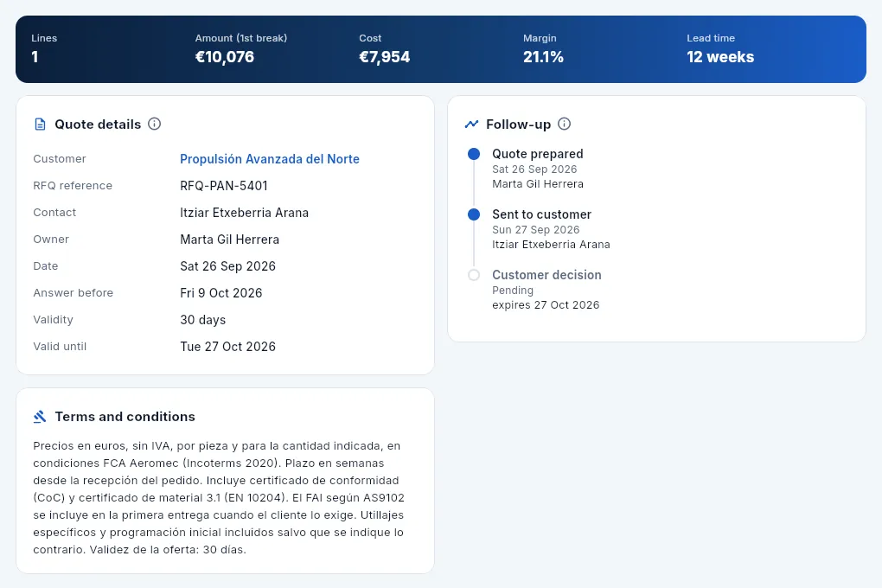The height and width of the screenshot is (588, 882).
Task: Click the Valid until field label
Action: 60,347
